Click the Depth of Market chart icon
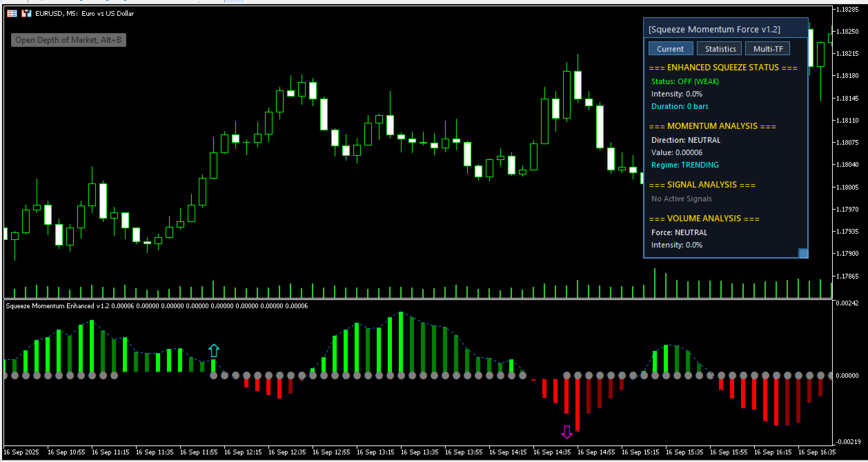Viewport: 868px width, 462px height. tap(26, 13)
